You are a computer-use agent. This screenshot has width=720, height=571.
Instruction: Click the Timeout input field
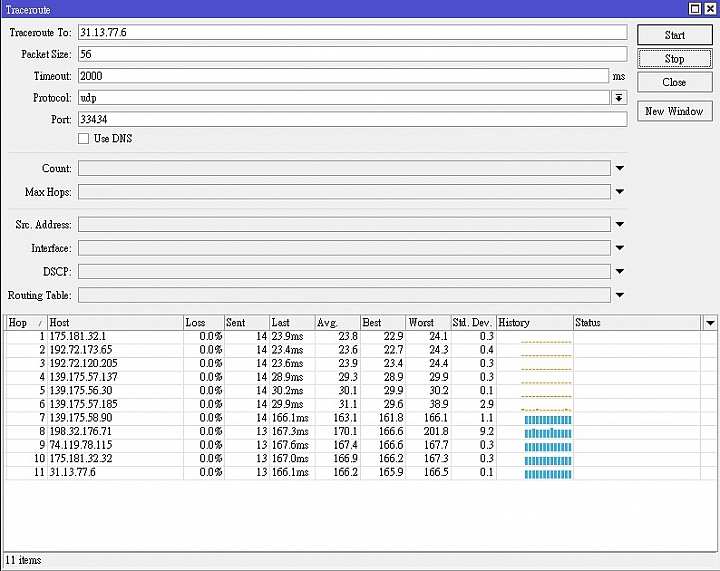[x=343, y=76]
